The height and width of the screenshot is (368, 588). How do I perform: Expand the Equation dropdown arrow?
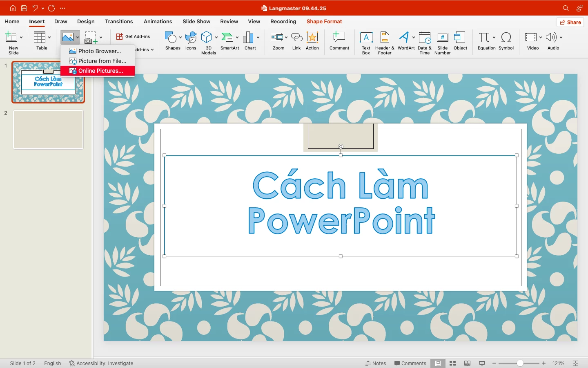[x=494, y=37]
